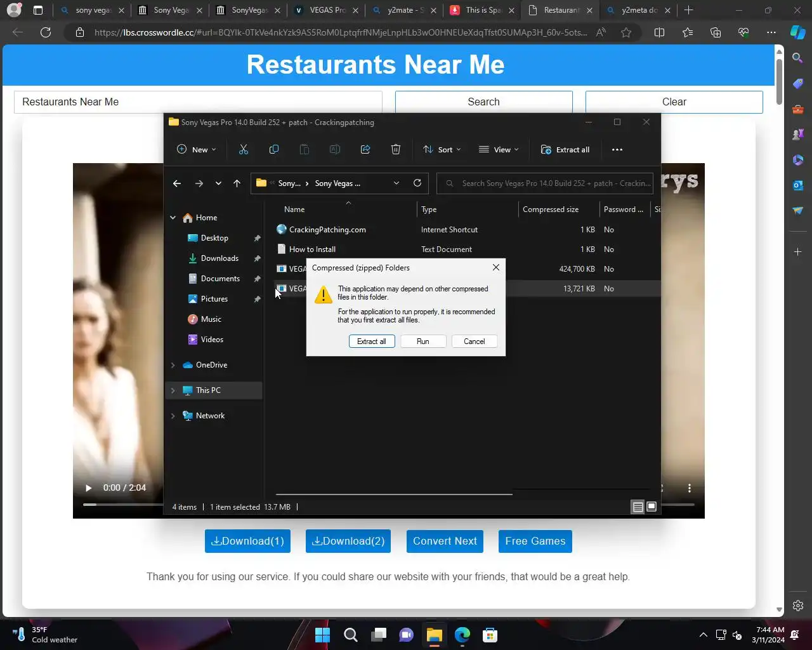
Task: Click the Cut scissors icon in Explorer toolbar
Action: (x=244, y=149)
